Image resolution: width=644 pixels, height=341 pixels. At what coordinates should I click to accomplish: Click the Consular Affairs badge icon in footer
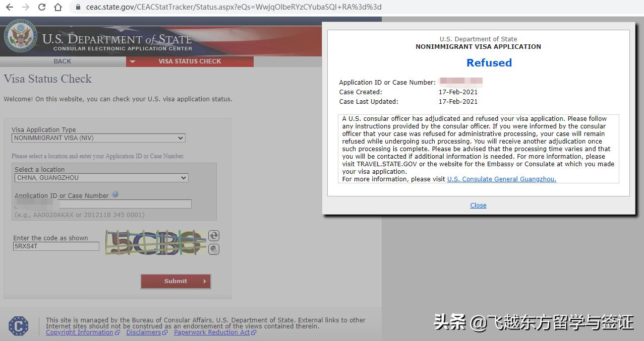click(19, 326)
